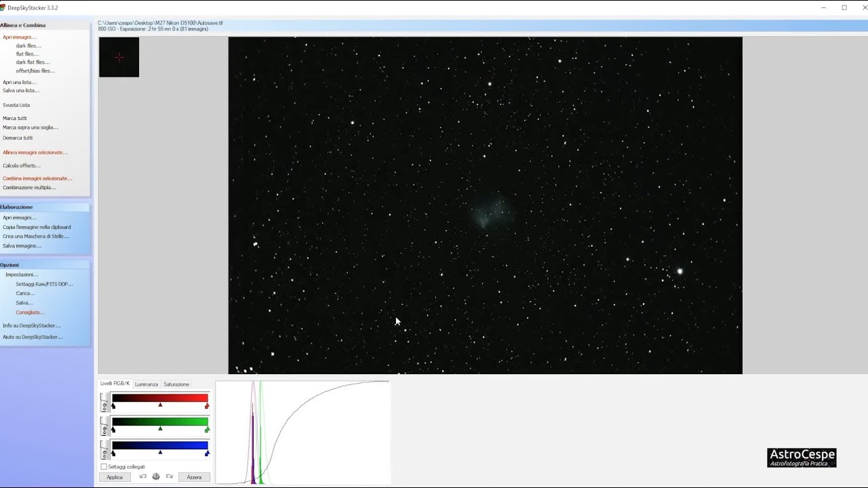Click the red Consigliato link
The height and width of the screenshot is (488, 868).
pyautogui.click(x=31, y=312)
